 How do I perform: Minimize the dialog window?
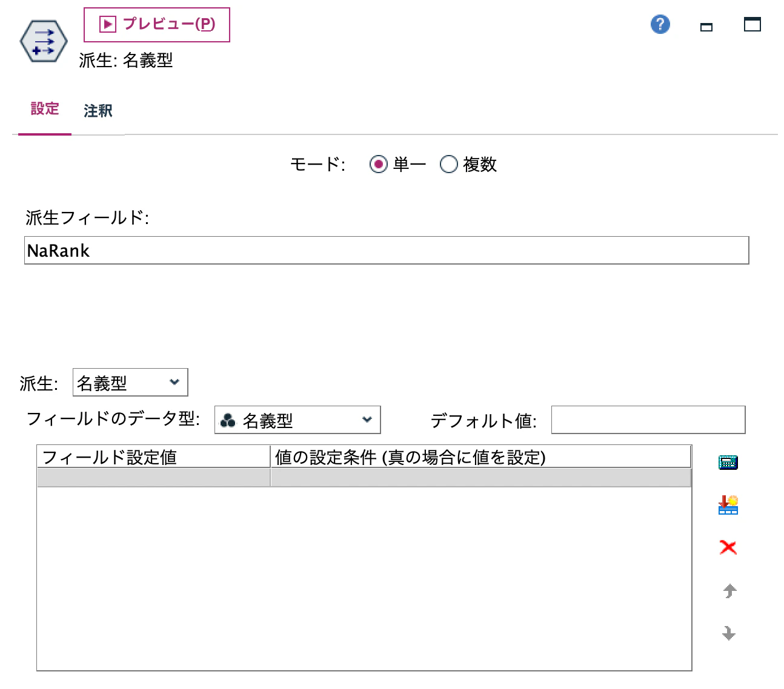point(706,27)
